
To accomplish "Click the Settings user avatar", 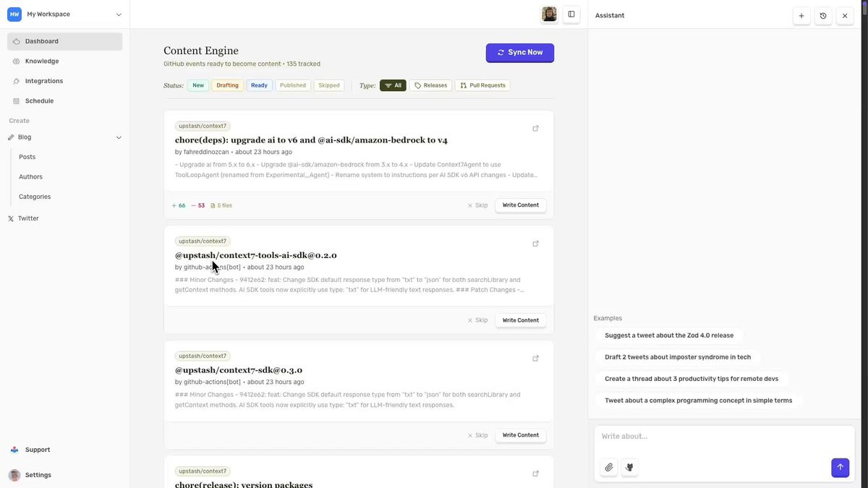I will (14, 475).
